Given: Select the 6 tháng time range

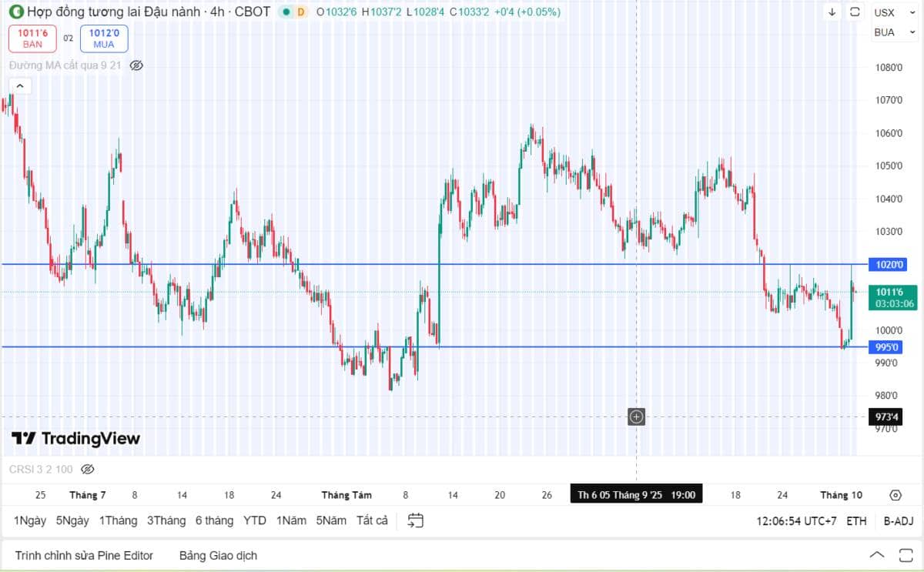Looking at the screenshot, I should click(x=214, y=520).
